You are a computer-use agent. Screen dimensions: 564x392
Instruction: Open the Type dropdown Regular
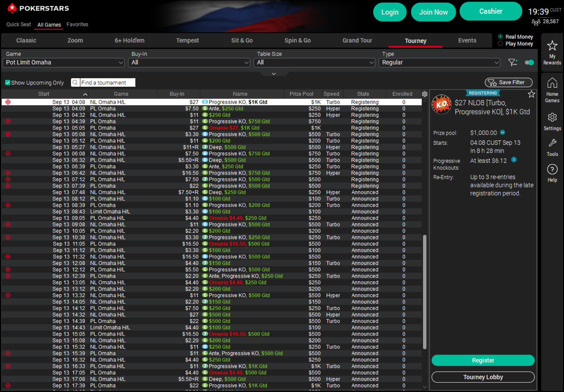tap(440, 63)
